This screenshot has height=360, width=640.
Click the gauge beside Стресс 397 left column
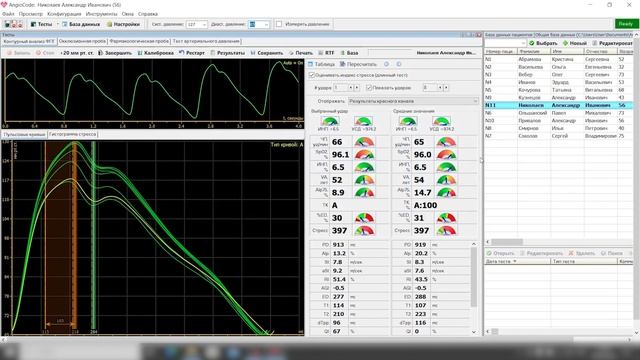click(x=364, y=231)
